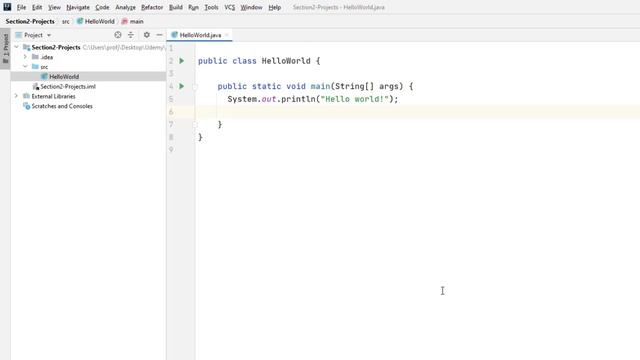
Task: Click the IntelliJ application logo icon
Action: [7, 7]
